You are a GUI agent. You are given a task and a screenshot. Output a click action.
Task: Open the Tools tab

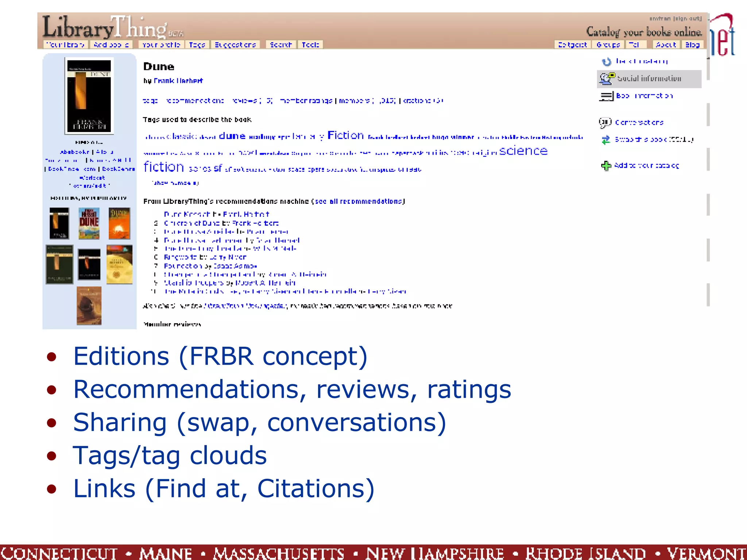coord(310,44)
